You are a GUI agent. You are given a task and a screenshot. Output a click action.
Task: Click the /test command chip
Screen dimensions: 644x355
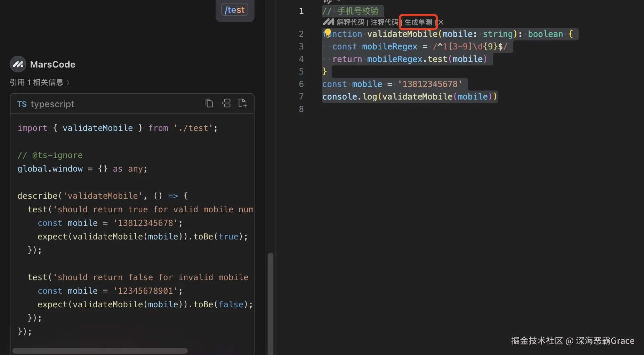pos(235,10)
